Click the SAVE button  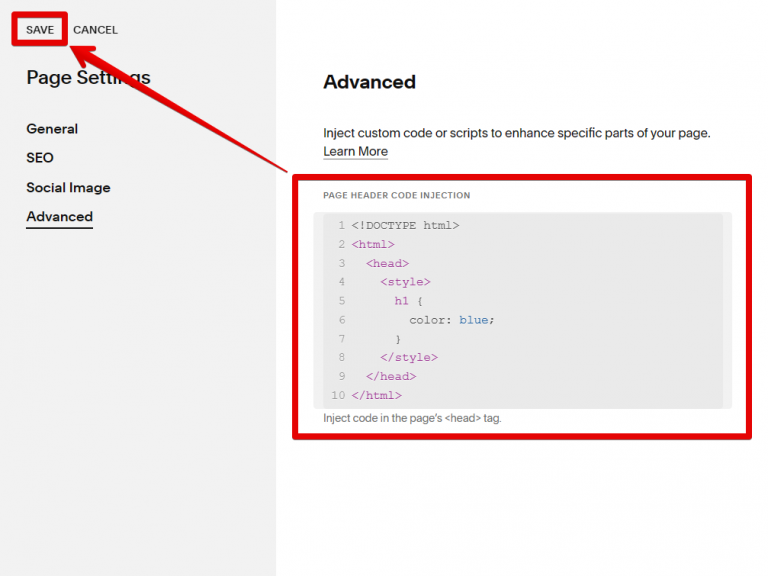pyautogui.click(x=40, y=30)
